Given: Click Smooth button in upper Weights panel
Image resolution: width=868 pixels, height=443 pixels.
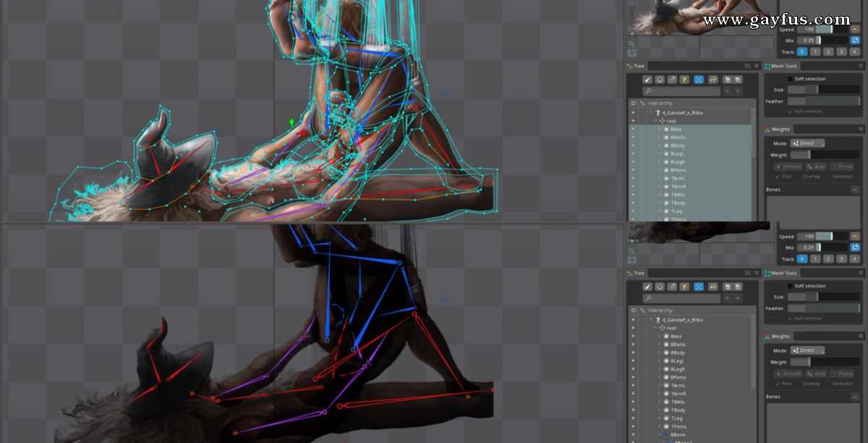Looking at the screenshot, I should pos(788,166).
